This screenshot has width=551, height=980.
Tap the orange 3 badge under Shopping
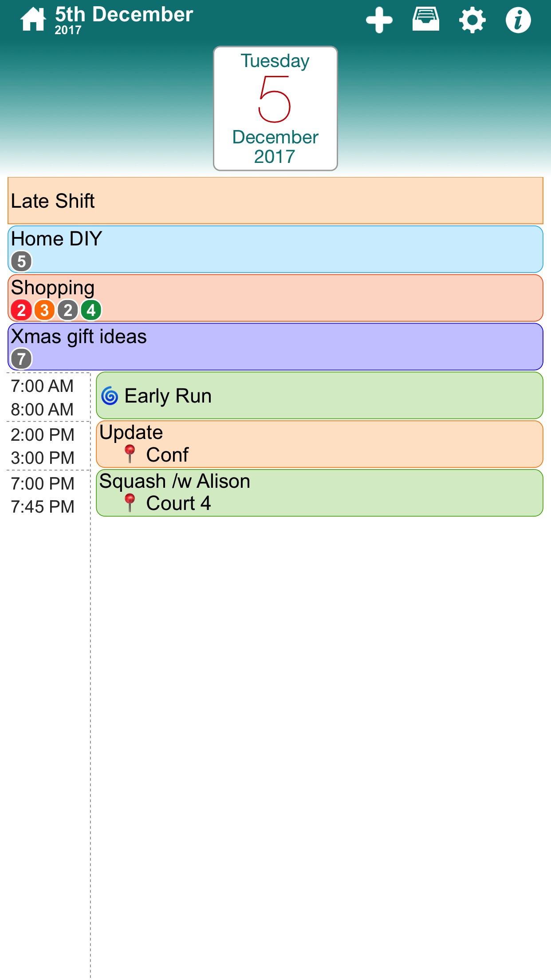[x=44, y=310]
